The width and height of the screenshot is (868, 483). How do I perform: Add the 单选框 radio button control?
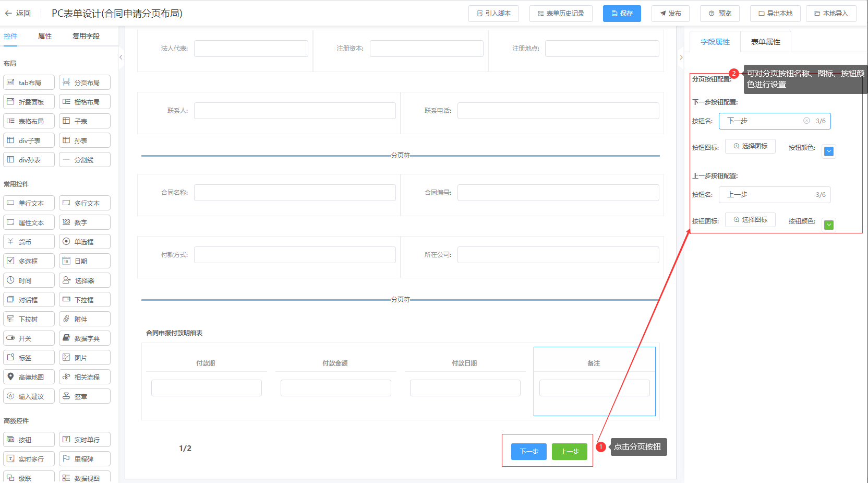click(85, 242)
